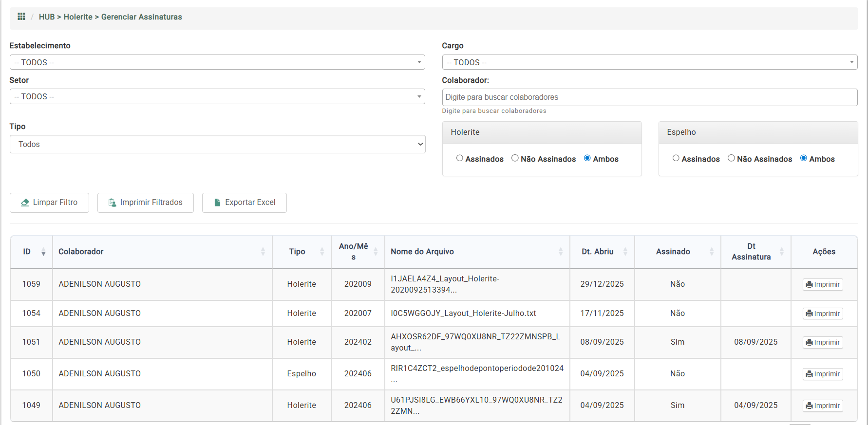Sort table by ID column arrows
The height and width of the screenshot is (425, 868).
43,252
